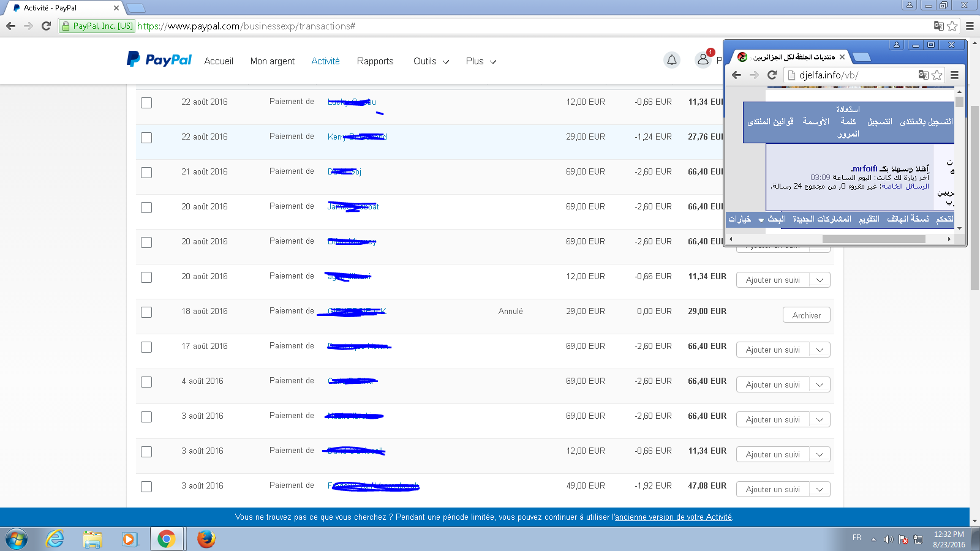Click vertical scrollbar thumb in djelfa window
Image resolution: width=980 pixels, height=551 pixels.
click(959, 102)
